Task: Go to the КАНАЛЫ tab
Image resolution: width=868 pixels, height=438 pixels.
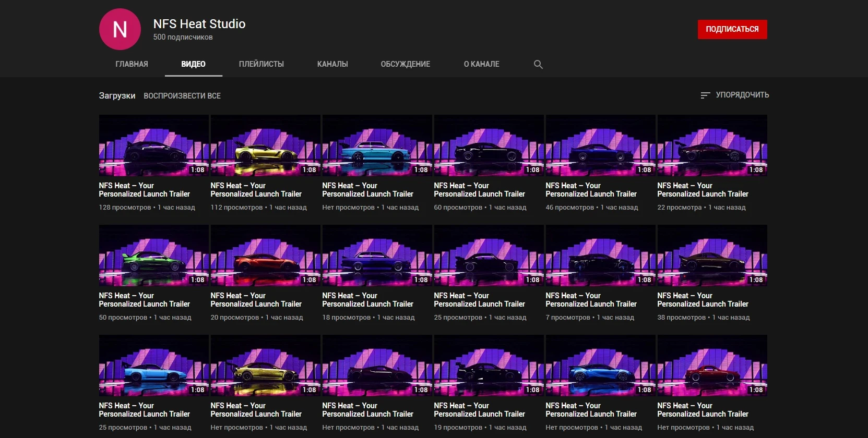Action: (x=332, y=64)
